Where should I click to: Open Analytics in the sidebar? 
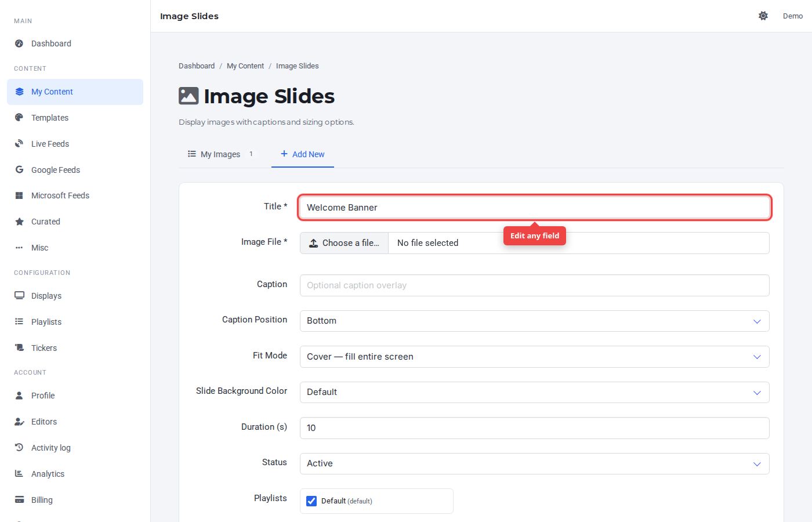tap(75, 474)
